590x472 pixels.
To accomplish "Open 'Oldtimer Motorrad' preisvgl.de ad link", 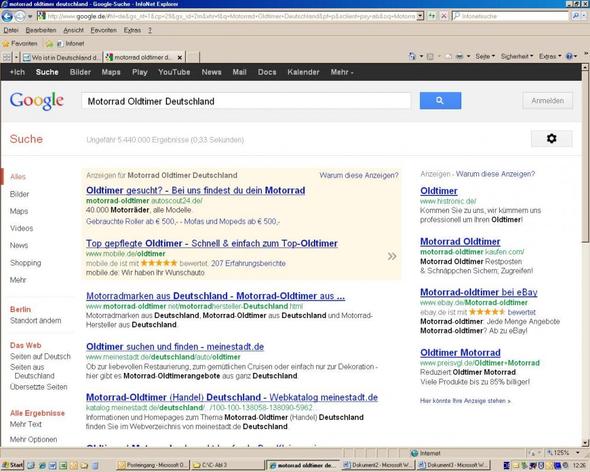I will pos(460,353).
